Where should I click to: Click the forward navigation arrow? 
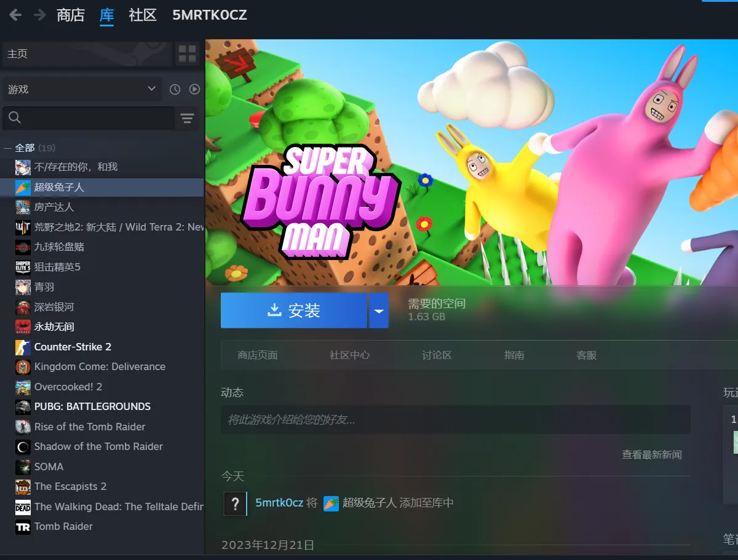[x=40, y=15]
